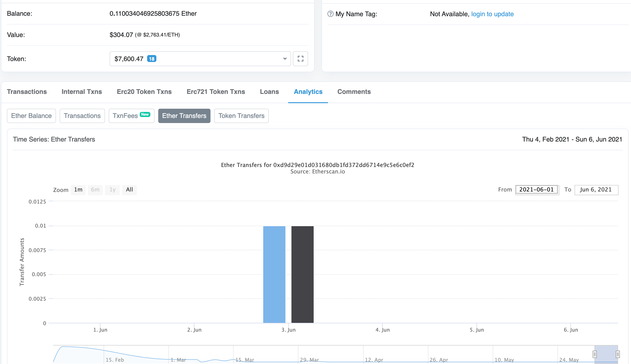
Task: Click the token dropdown chevron arrow
Action: coord(285,59)
